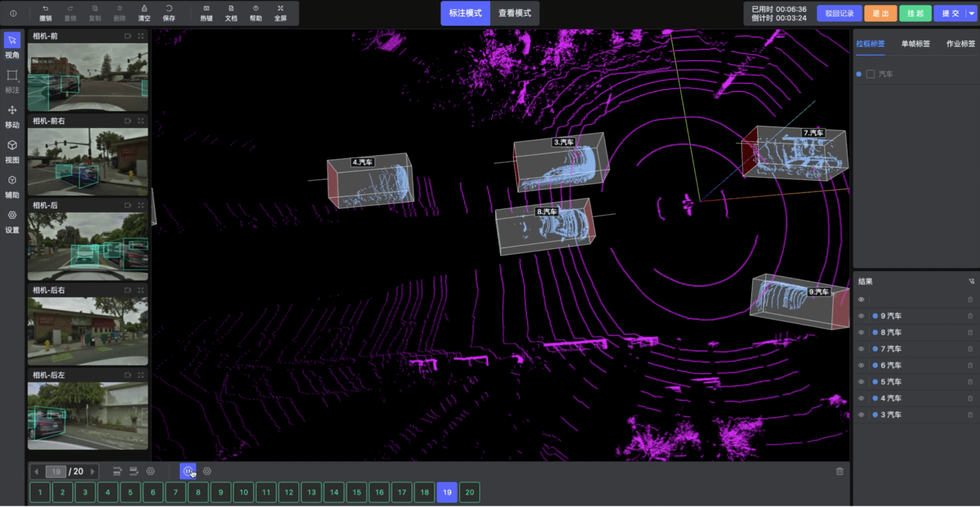
Task: Switch to 标注模式 annotation mode
Action: (465, 13)
